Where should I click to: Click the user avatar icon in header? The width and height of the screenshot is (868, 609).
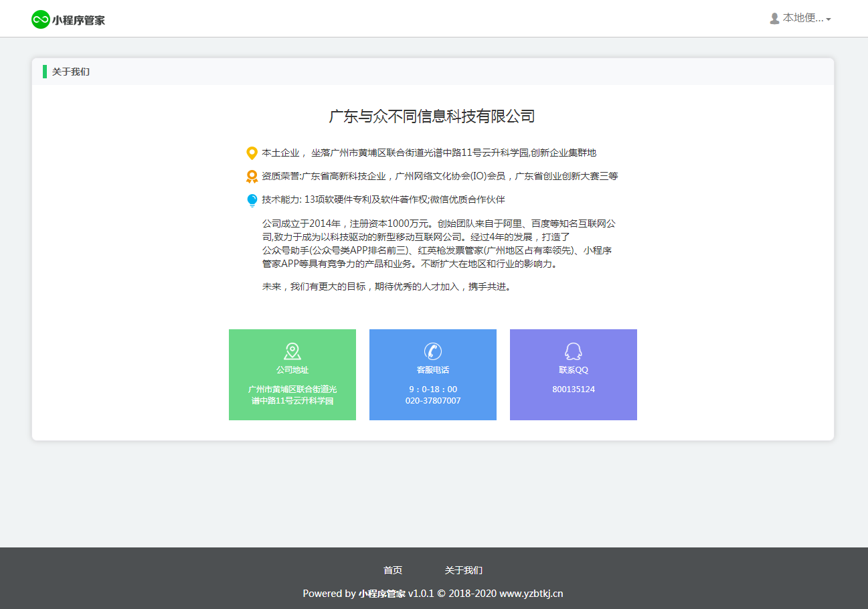click(775, 19)
